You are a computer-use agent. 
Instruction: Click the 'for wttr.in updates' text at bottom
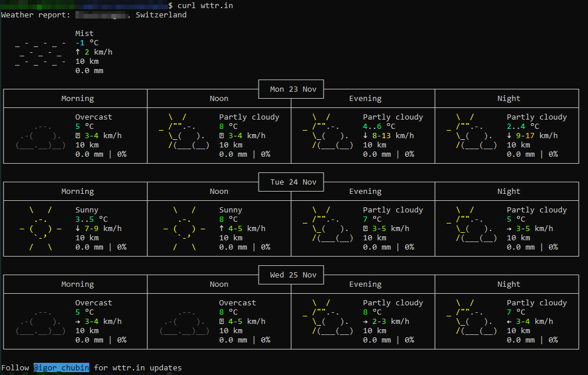[x=138, y=367]
